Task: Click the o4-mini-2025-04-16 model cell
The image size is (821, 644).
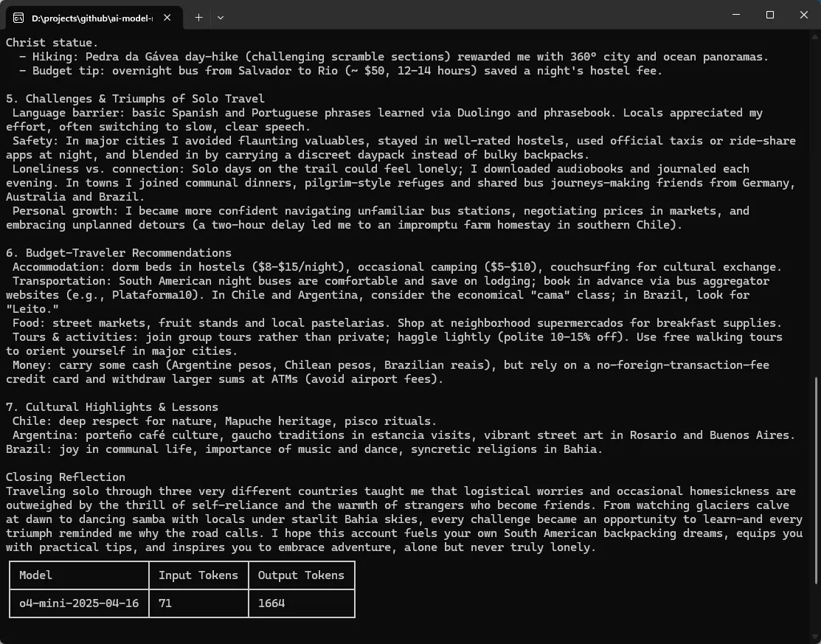Action: click(x=79, y=603)
